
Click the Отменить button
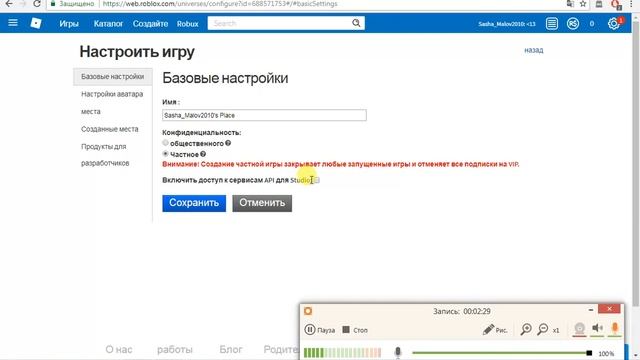[x=262, y=203]
